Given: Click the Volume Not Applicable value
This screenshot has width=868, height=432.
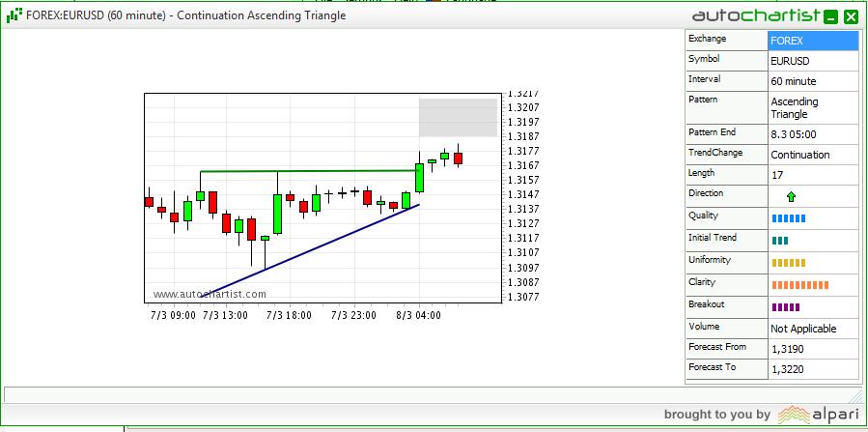Looking at the screenshot, I should pyautogui.click(x=803, y=329).
